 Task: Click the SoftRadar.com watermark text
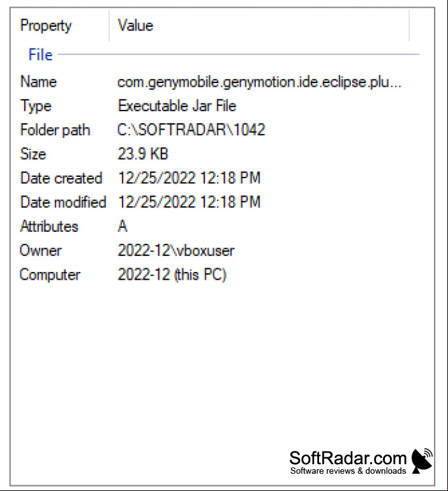pyautogui.click(x=348, y=458)
